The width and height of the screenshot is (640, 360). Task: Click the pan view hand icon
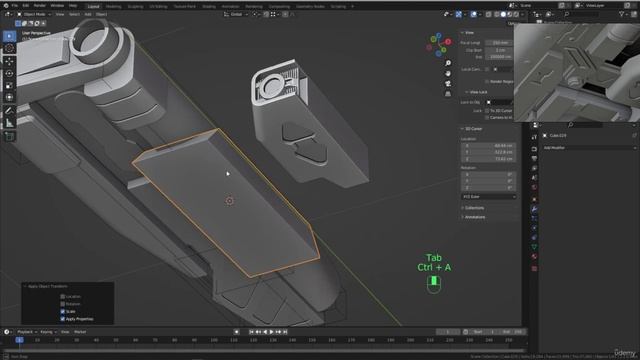(x=448, y=73)
